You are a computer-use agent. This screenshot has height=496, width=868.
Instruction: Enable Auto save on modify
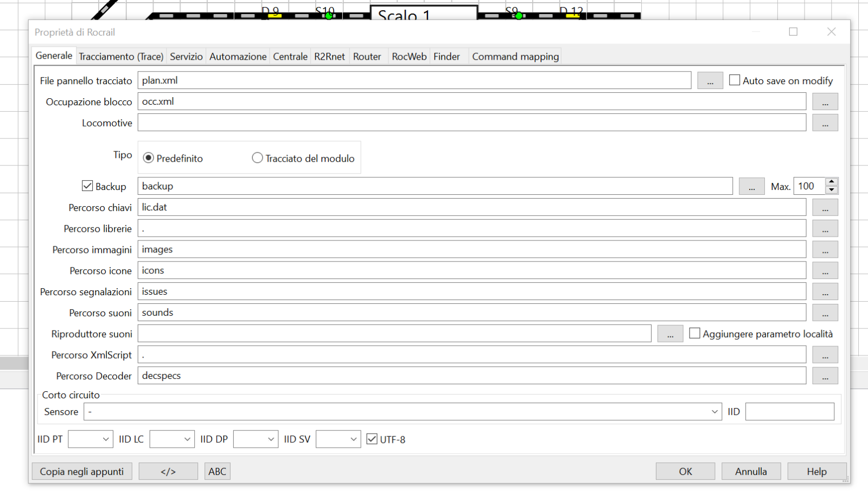coord(735,80)
